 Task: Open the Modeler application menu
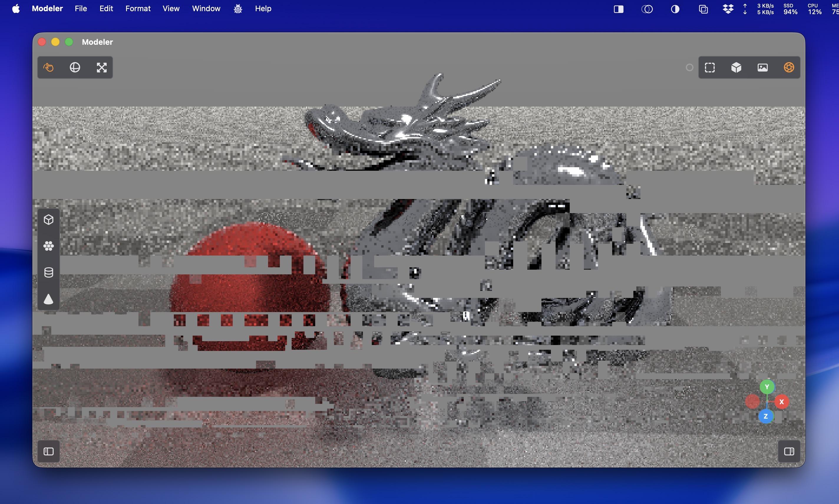click(47, 9)
